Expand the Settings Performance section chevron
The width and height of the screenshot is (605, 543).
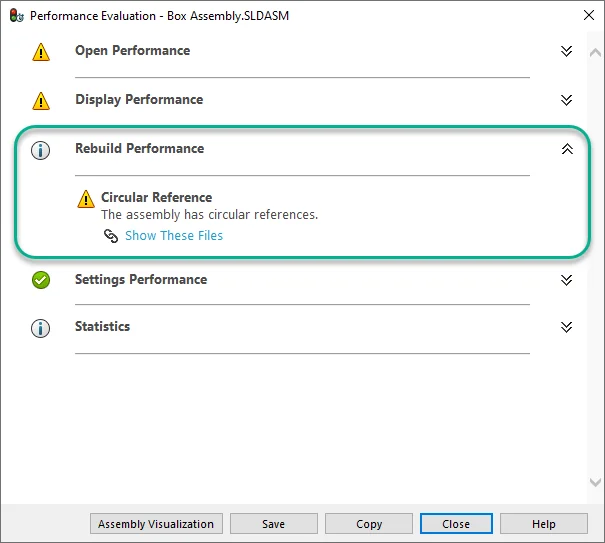click(567, 280)
